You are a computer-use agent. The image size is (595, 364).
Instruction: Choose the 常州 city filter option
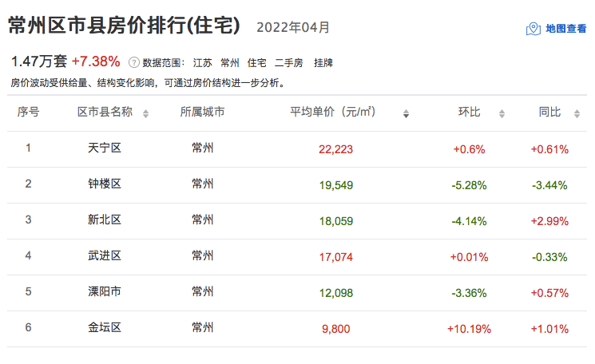[x=230, y=63]
